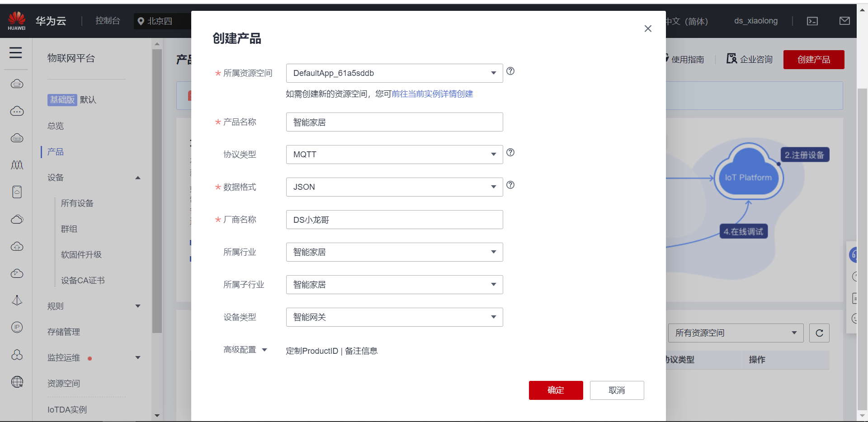Open the 设备类型 智能网关 dropdown
The width and height of the screenshot is (868, 422).
pos(394,317)
